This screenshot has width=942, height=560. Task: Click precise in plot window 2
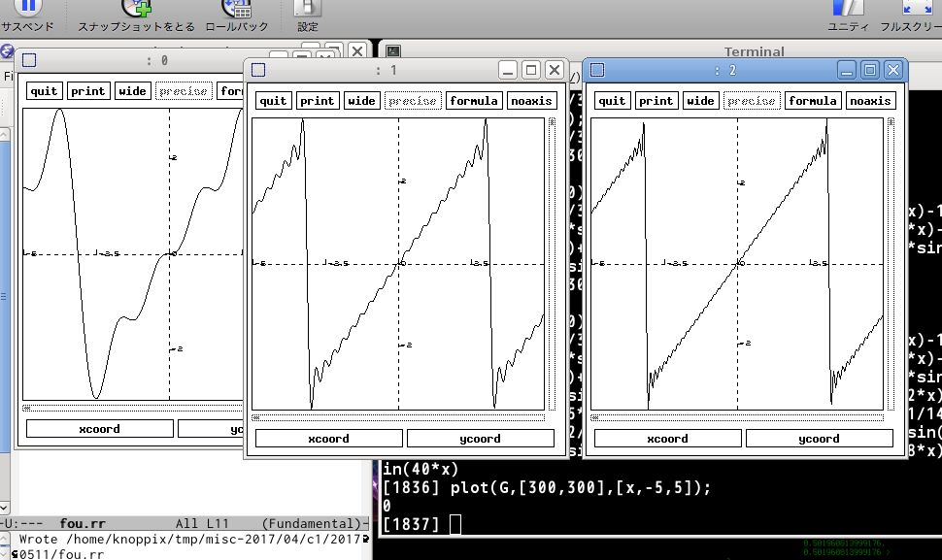(752, 101)
